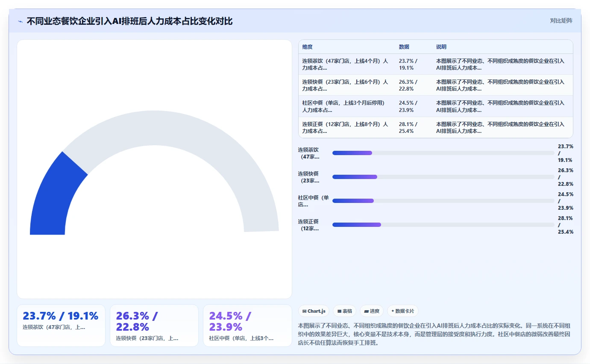
Task: Select table row 连锁茶饮（47家门店，上线4个月）
Action: pos(435,65)
